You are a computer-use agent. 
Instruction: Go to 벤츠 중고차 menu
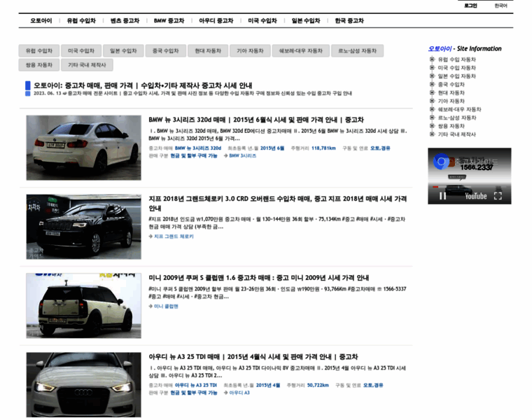(125, 21)
